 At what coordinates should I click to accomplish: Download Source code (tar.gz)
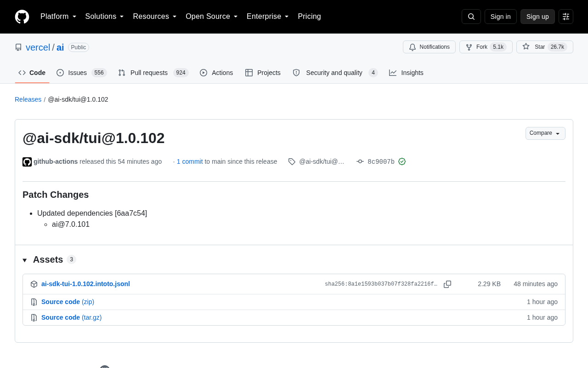coord(71,317)
